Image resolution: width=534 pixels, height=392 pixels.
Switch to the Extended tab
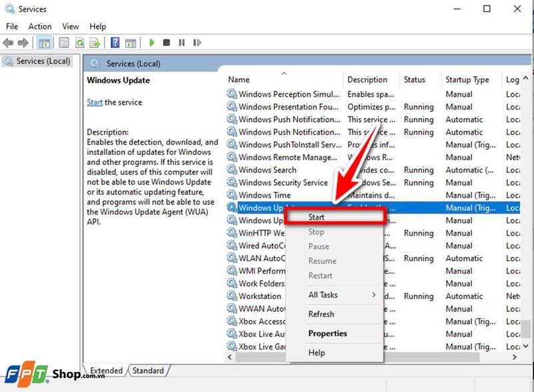(x=106, y=371)
